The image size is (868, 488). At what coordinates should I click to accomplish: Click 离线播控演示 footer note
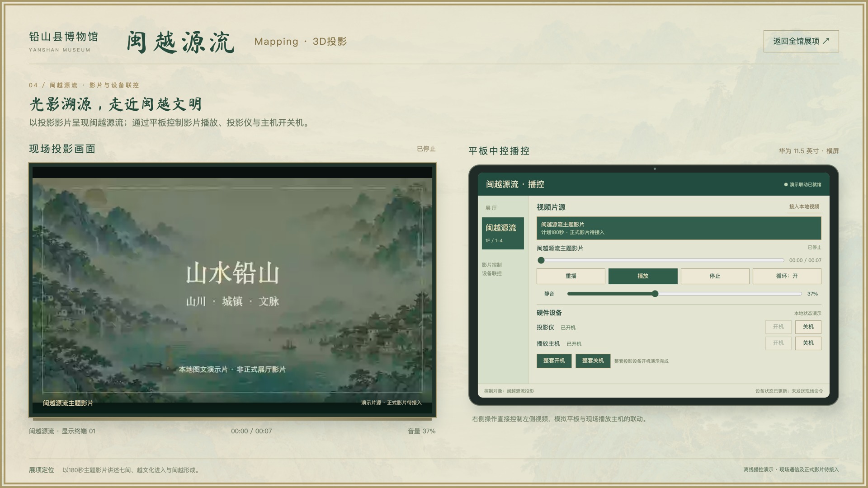791,469
